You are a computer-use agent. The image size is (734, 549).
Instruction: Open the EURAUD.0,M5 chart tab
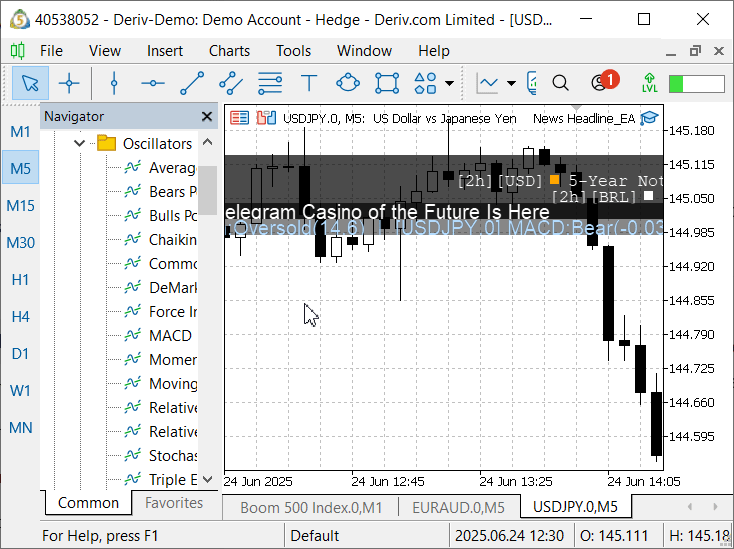click(x=458, y=507)
